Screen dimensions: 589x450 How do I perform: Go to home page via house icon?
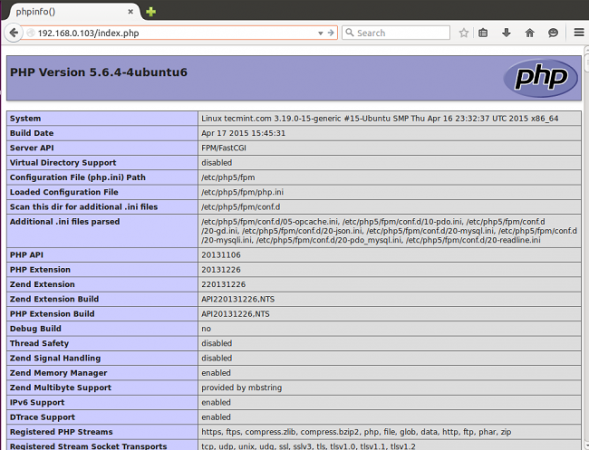point(530,33)
